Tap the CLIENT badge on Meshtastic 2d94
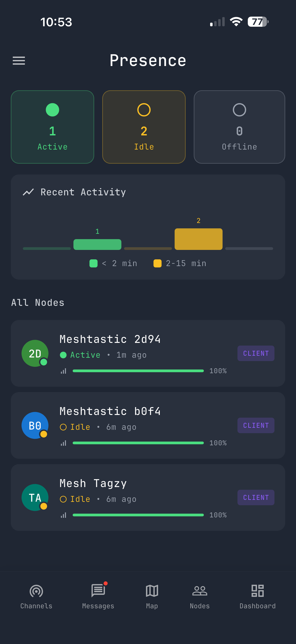 [x=256, y=353]
